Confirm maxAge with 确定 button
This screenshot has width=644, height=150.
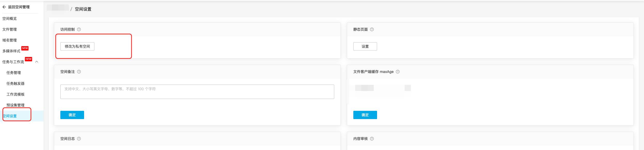[365, 115]
